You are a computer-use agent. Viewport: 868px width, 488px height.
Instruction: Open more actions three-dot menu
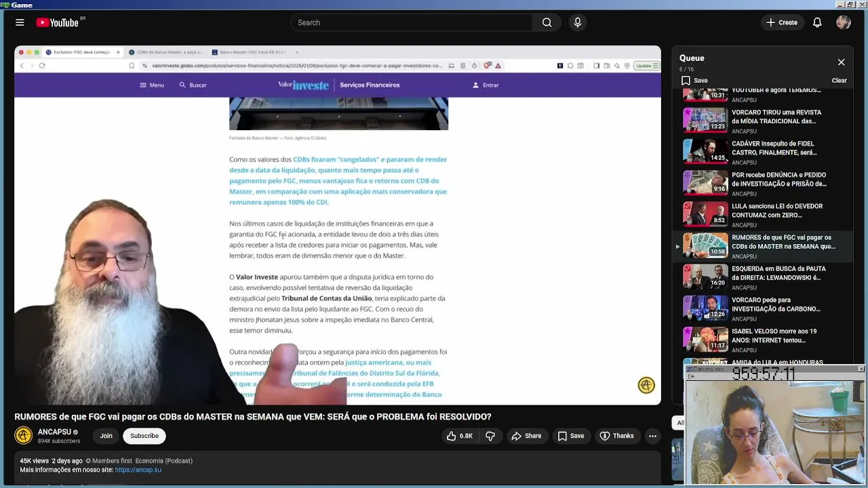652,436
